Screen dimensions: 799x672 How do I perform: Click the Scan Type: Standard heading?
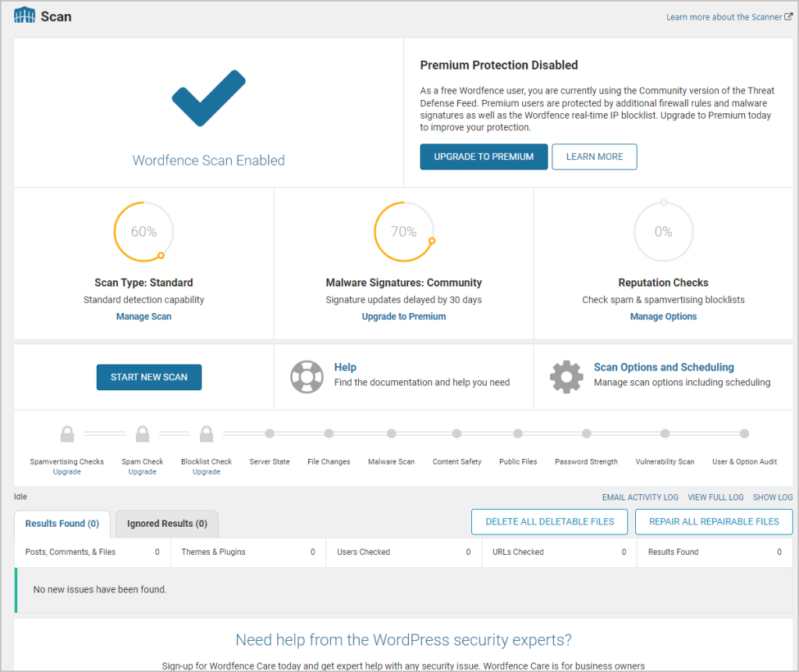[144, 283]
